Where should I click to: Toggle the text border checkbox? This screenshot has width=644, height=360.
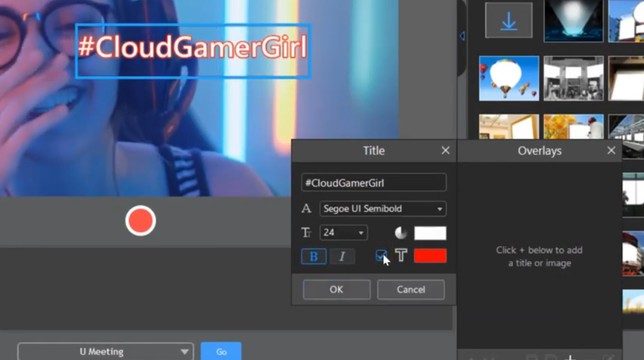pyautogui.click(x=381, y=256)
